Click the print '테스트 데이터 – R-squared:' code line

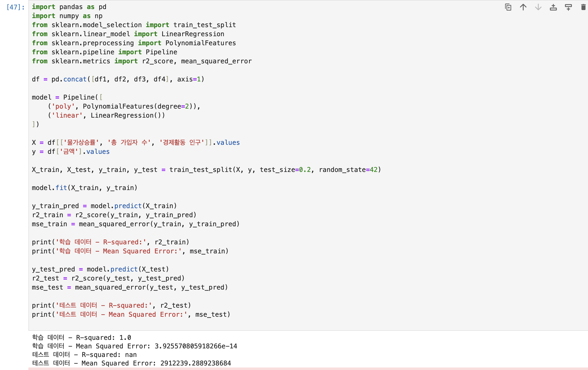click(x=111, y=305)
